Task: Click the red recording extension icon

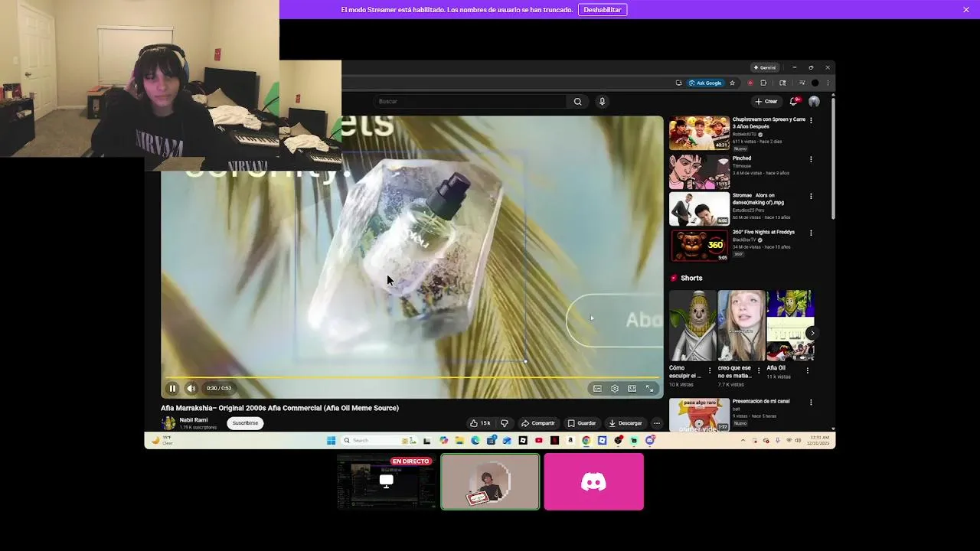Action: pyautogui.click(x=750, y=83)
